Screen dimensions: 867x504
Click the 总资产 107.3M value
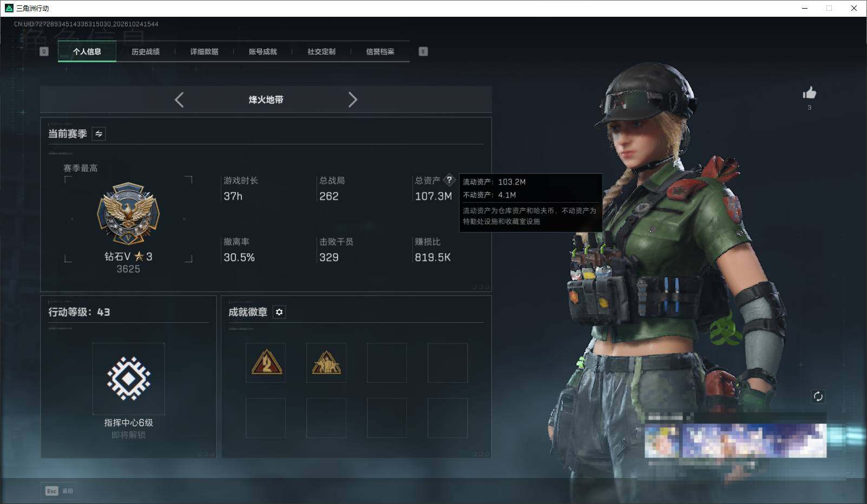(x=433, y=196)
